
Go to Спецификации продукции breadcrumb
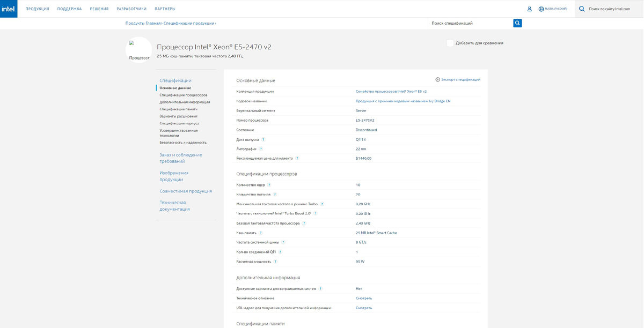189,23
